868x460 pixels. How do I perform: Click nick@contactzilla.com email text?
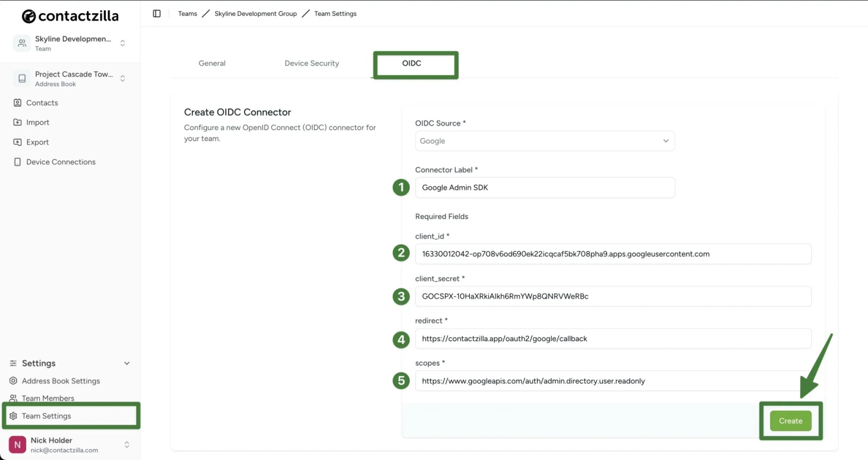click(x=65, y=450)
